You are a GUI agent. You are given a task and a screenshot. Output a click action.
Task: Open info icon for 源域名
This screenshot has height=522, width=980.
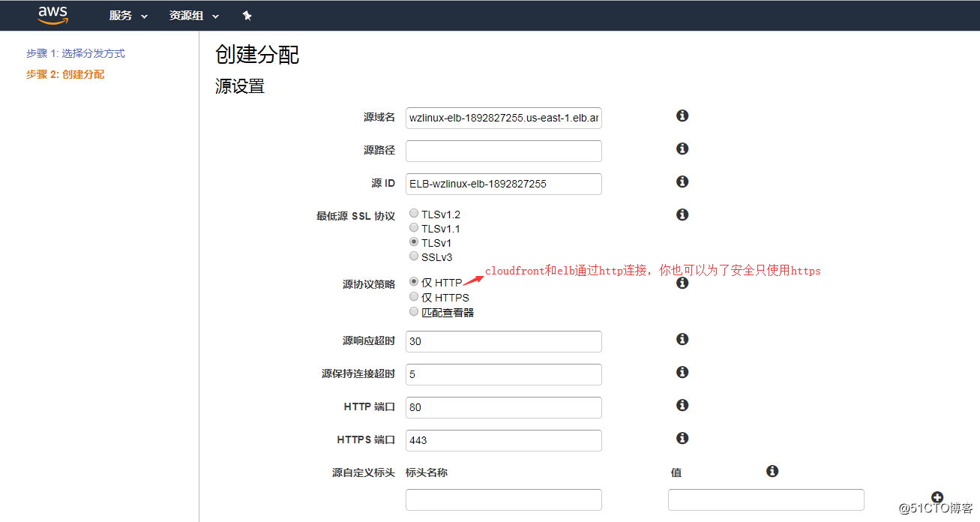coord(682,115)
